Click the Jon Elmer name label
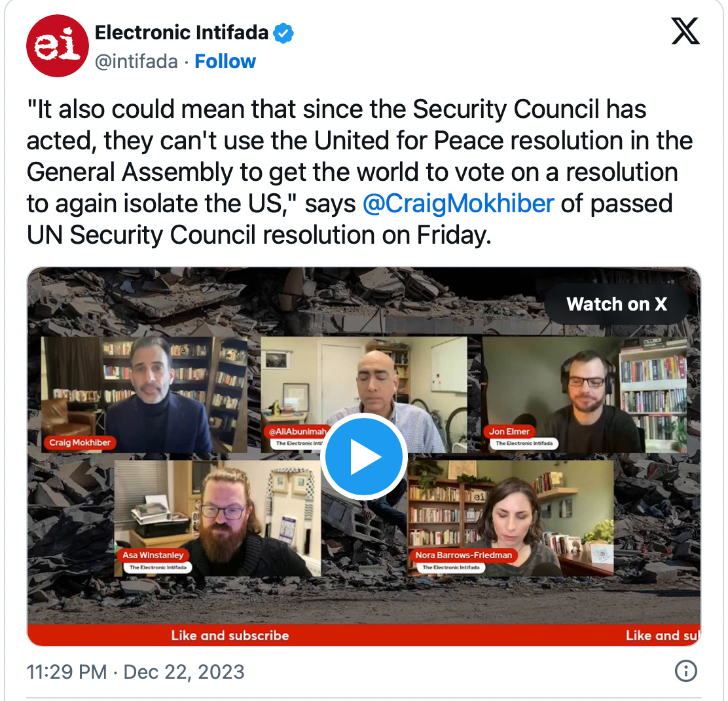 tap(509, 431)
